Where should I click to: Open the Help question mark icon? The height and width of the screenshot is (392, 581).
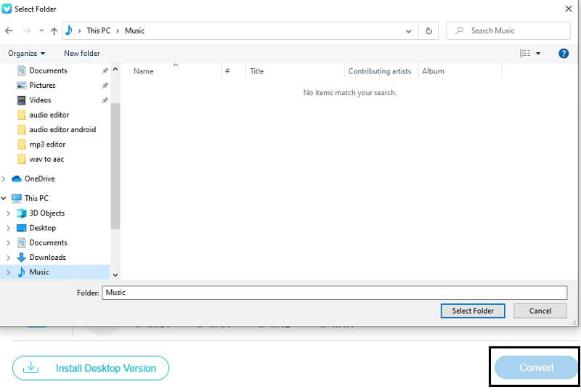(x=563, y=54)
